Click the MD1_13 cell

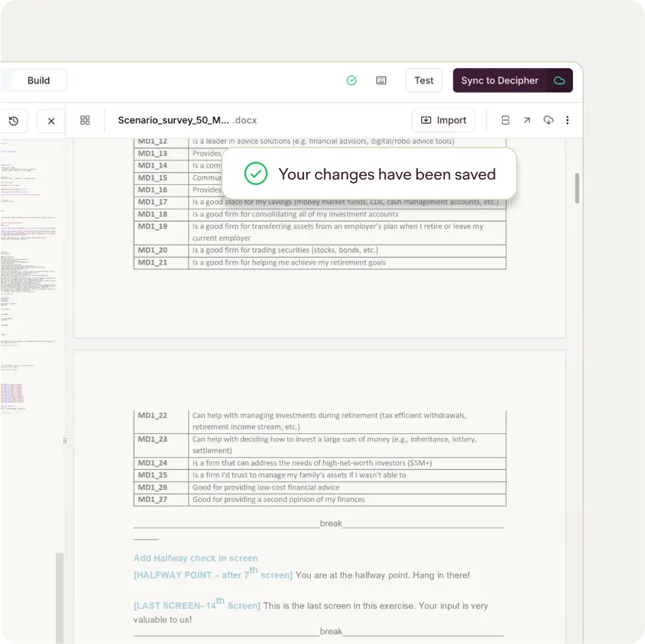pyautogui.click(x=161, y=154)
